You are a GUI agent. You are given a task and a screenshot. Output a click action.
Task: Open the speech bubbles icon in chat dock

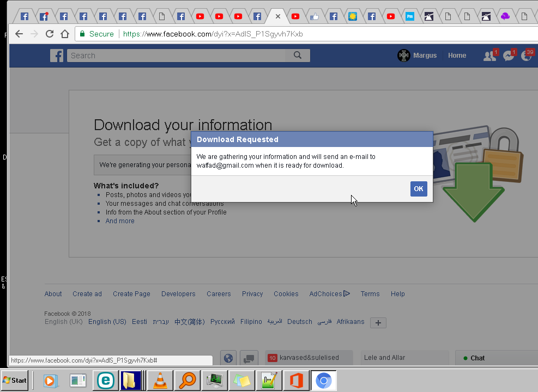click(249, 358)
